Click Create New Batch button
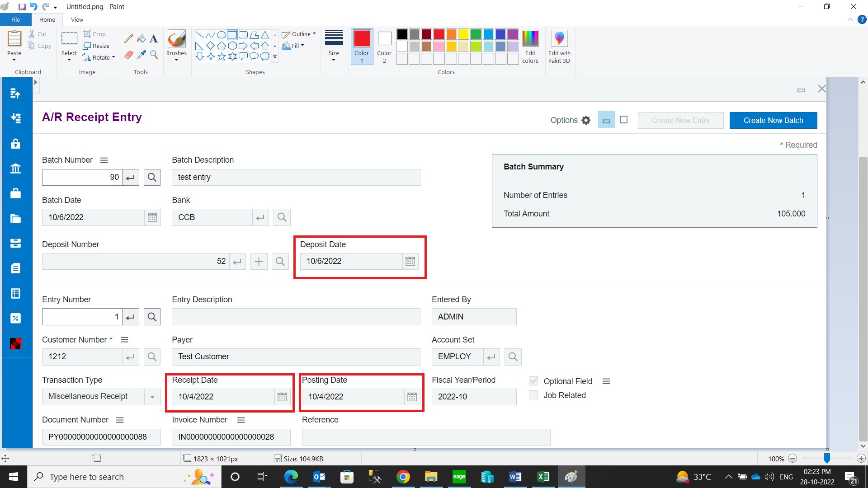 (x=773, y=120)
